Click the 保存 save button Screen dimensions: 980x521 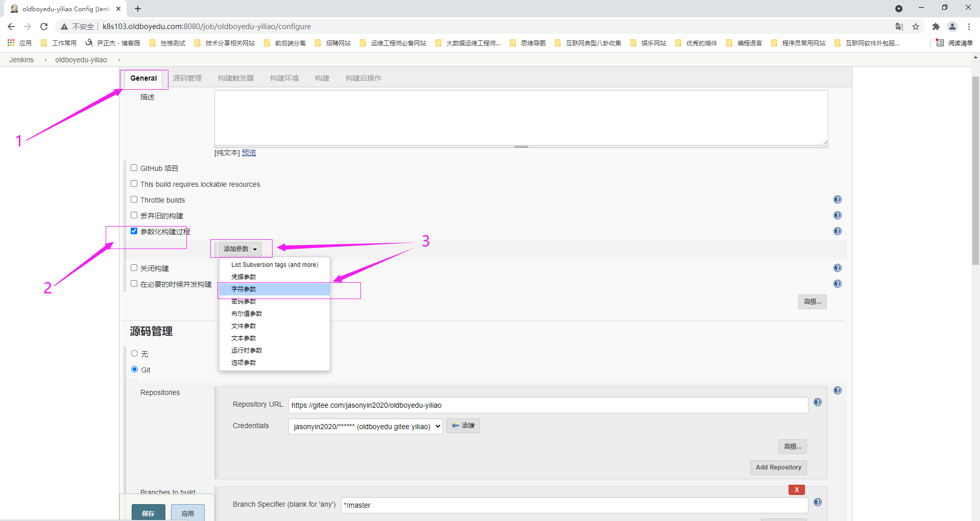click(148, 513)
